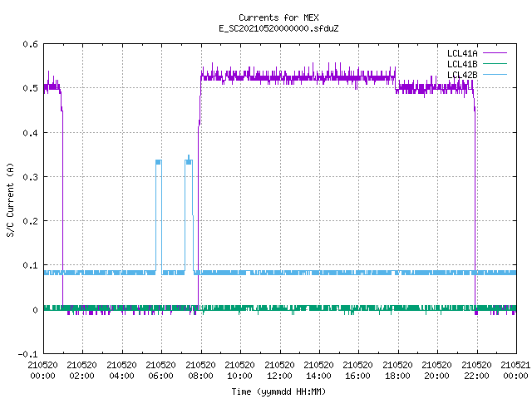
Task: Click the 0.2 y-axis tick value
Action: [30, 221]
